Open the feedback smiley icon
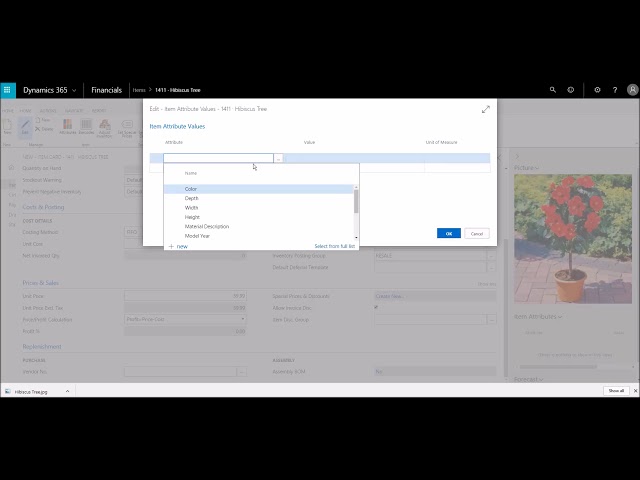The height and width of the screenshot is (480, 640). 571,90
